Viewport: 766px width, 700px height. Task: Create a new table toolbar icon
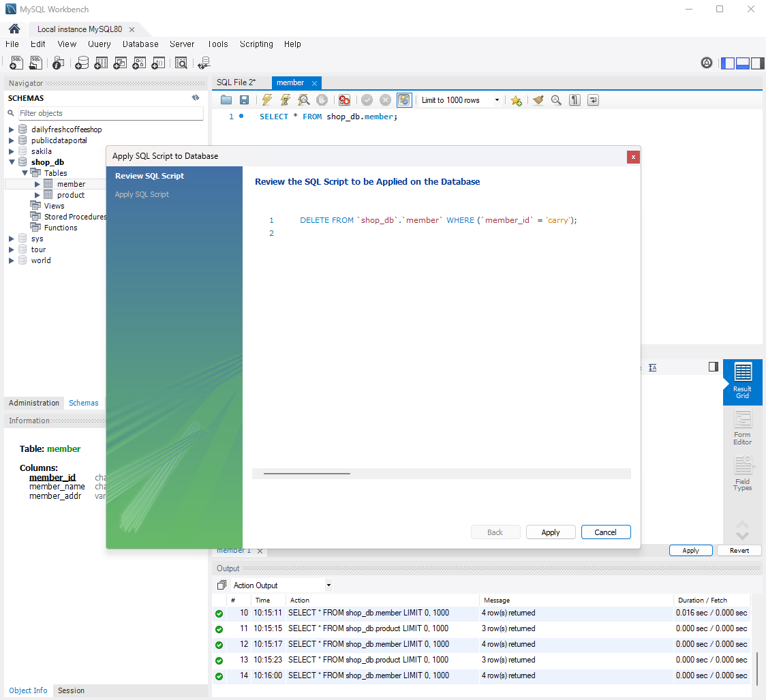pyautogui.click(x=101, y=63)
